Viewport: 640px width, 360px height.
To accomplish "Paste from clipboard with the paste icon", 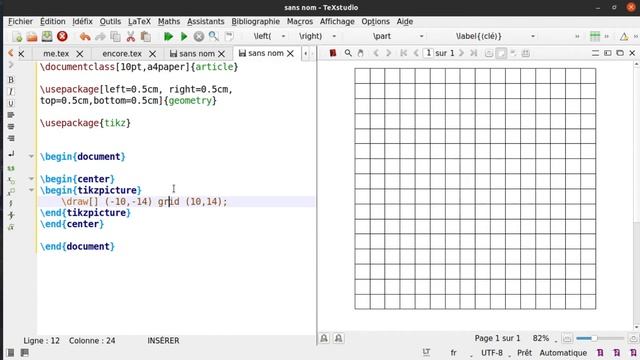I will click(x=146, y=37).
